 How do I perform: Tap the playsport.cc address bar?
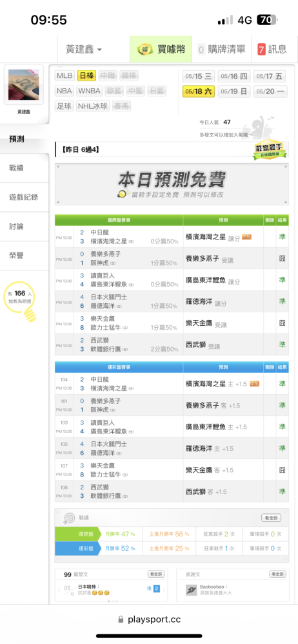pos(149,620)
